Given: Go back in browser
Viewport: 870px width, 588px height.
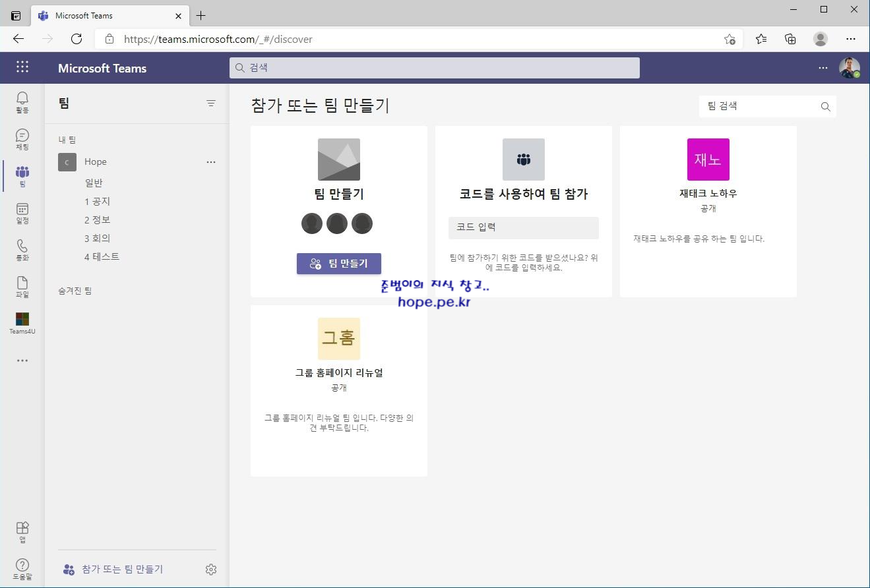Looking at the screenshot, I should pyautogui.click(x=18, y=39).
